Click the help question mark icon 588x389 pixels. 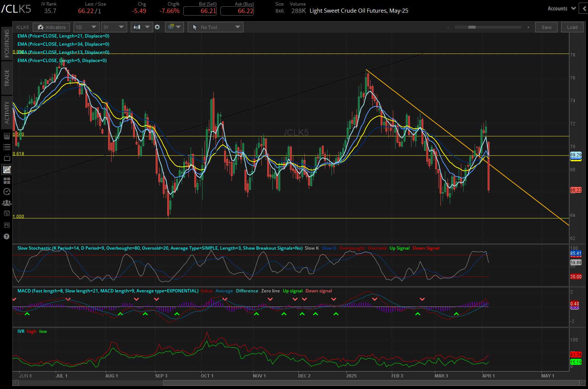point(6,237)
